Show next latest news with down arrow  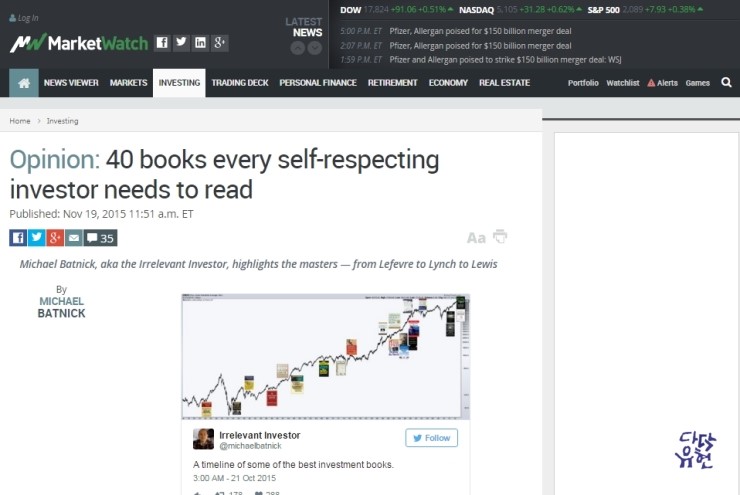tap(315, 48)
